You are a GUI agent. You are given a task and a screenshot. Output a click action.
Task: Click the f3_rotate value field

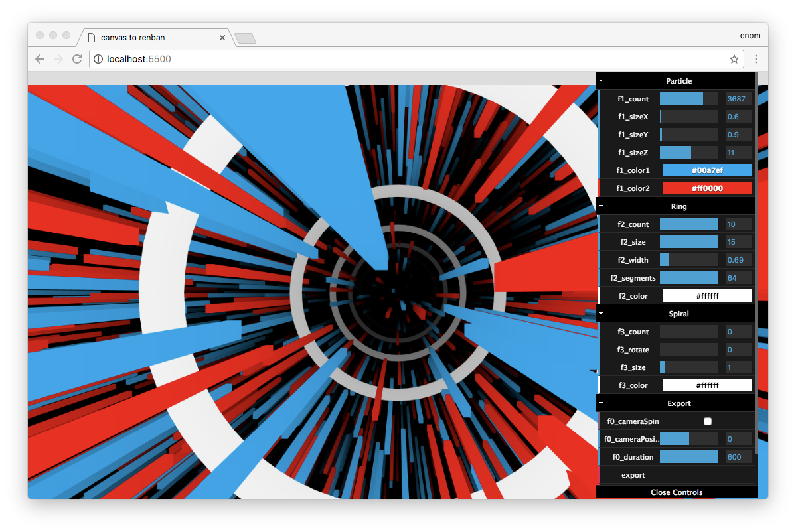pos(739,350)
